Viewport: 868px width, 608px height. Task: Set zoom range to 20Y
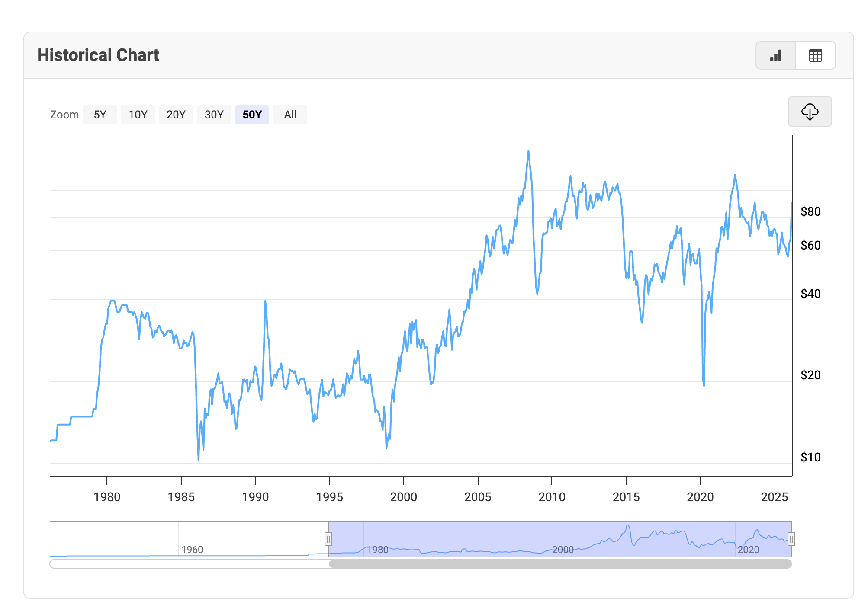click(x=176, y=115)
